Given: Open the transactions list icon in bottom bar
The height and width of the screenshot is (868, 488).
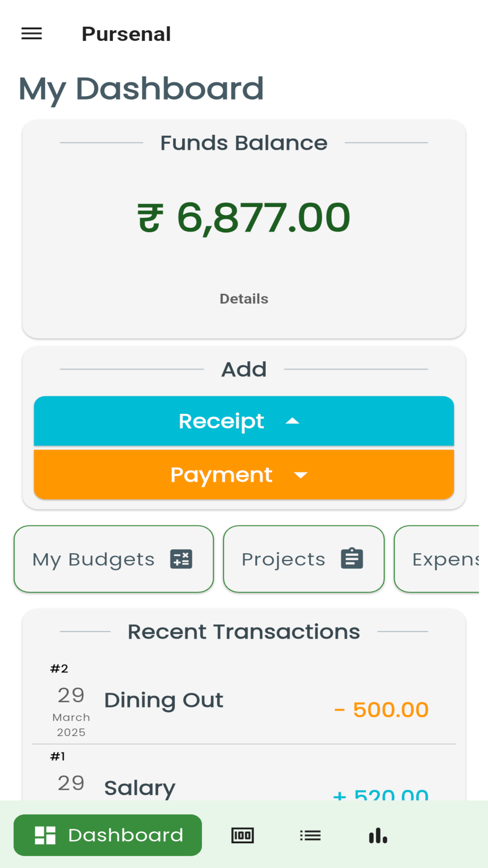Looking at the screenshot, I should tap(310, 835).
